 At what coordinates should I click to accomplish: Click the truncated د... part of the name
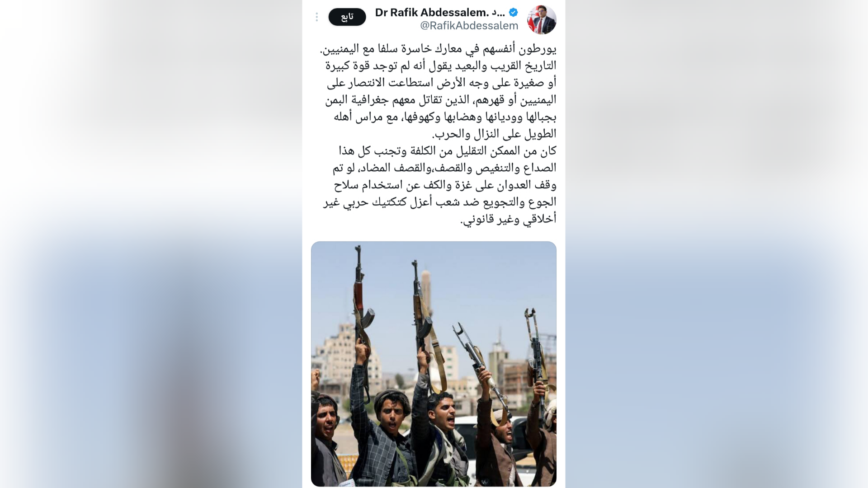(x=498, y=13)
